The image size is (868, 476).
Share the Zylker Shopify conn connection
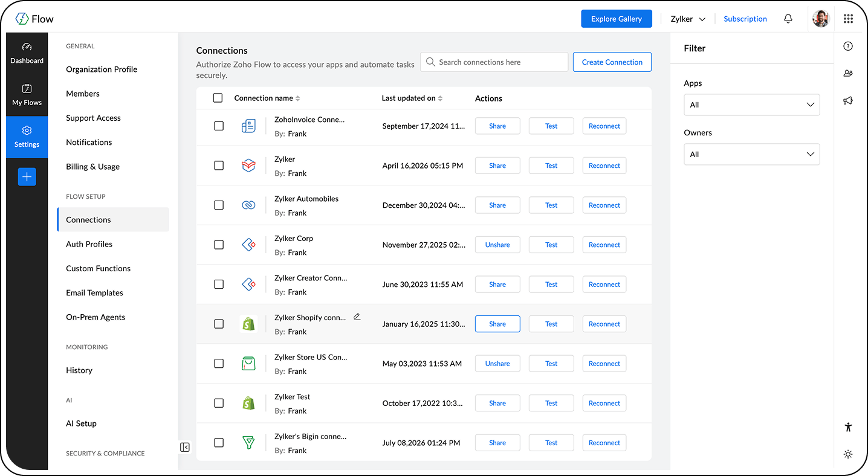[x=497, y=324]
